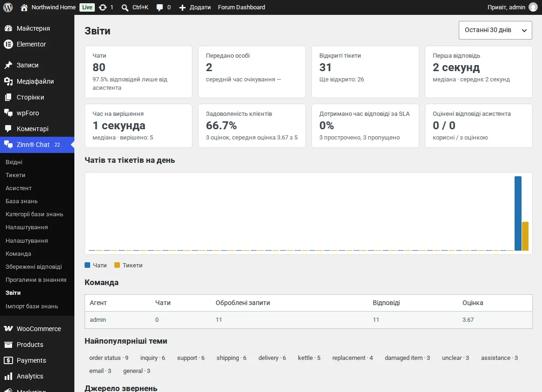Screen dimensions: 542x392
Task: Open Прогалини в знаннях submenu item
Action: [36, 279]
